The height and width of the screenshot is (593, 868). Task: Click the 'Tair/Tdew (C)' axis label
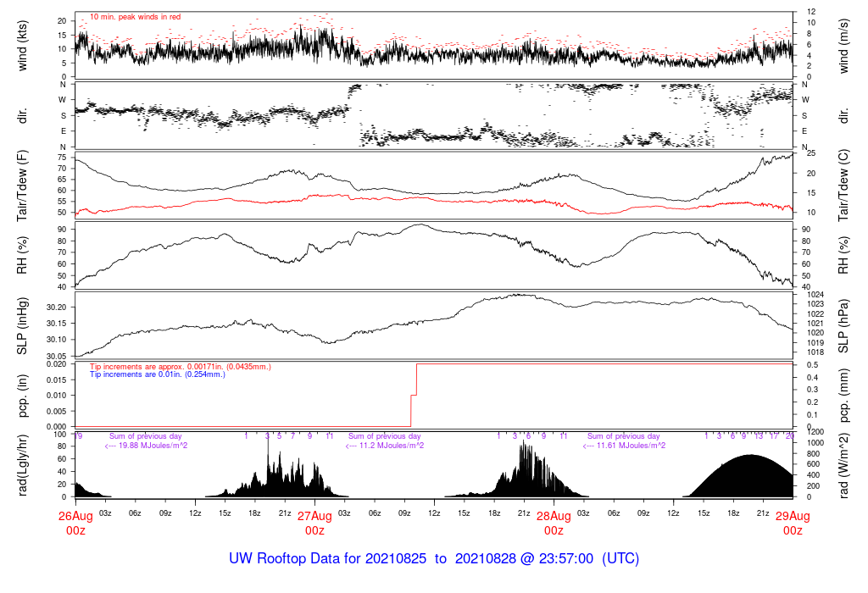pyautogui.click(x=843, y=186)
